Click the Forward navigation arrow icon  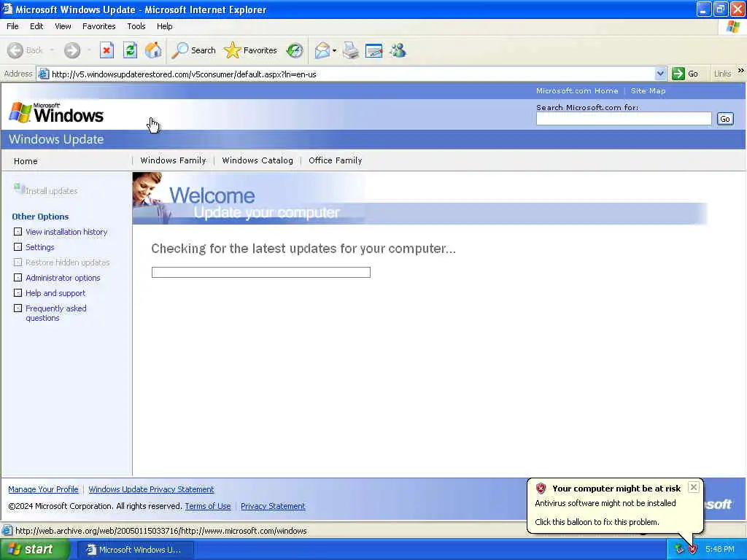point(72,50)
